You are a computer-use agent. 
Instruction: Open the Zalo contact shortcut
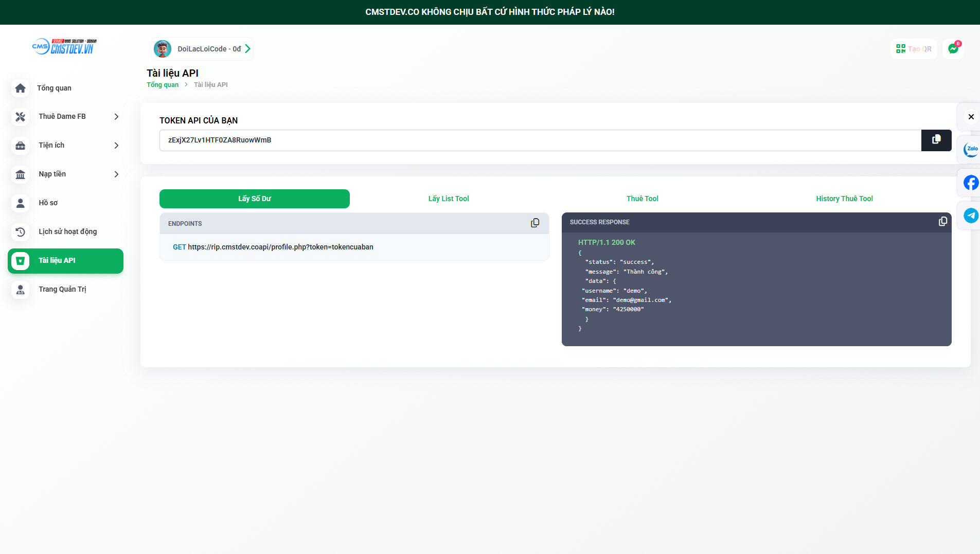pos(971,150)
